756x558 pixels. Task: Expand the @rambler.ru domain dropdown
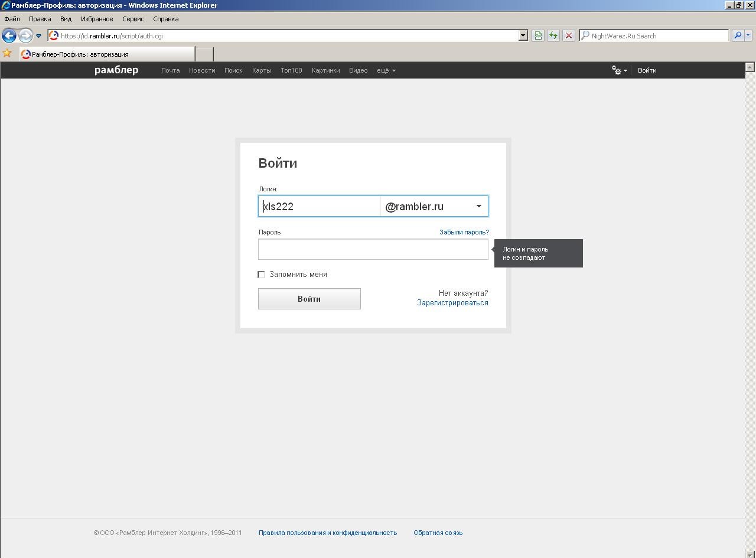(478, 206)
